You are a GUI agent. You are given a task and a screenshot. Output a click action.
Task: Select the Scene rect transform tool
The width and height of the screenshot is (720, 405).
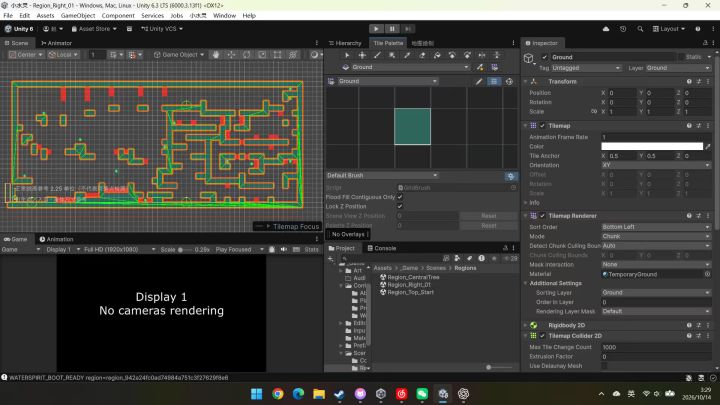(277, 55)
